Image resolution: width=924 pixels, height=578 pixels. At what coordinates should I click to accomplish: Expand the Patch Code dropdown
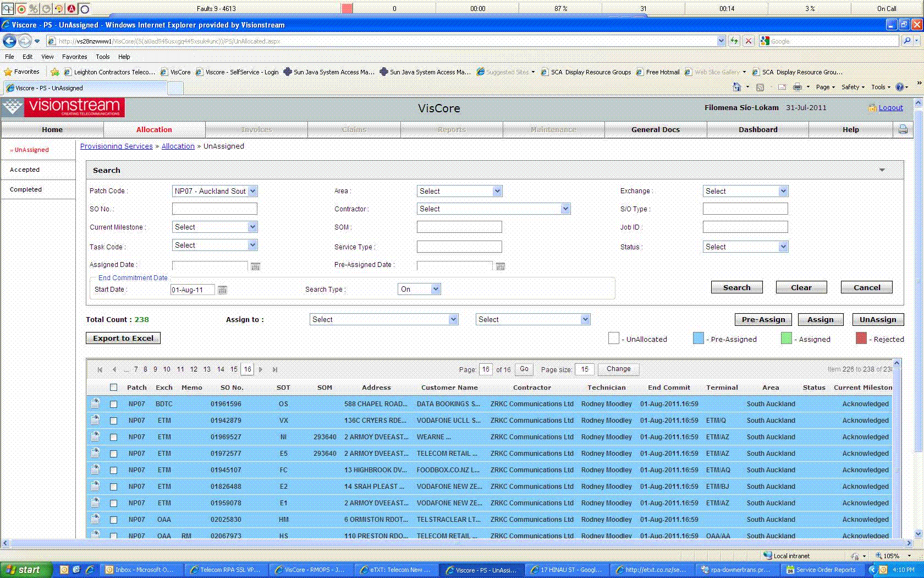(x=252, y=191)
